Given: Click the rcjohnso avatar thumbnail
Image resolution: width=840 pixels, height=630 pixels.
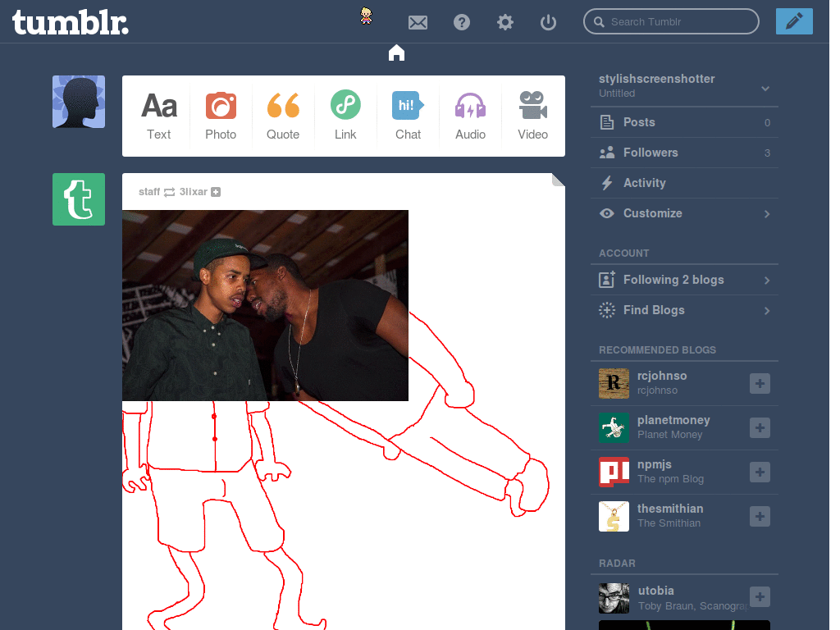Looking at the screenshot, I should pyautogui.click(x=614, y=384).
